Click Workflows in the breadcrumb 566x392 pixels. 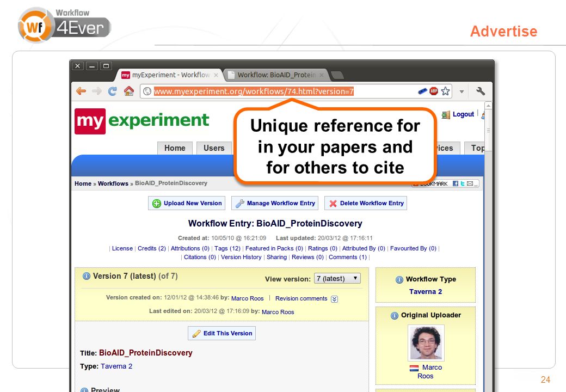[x=113, y=183]
